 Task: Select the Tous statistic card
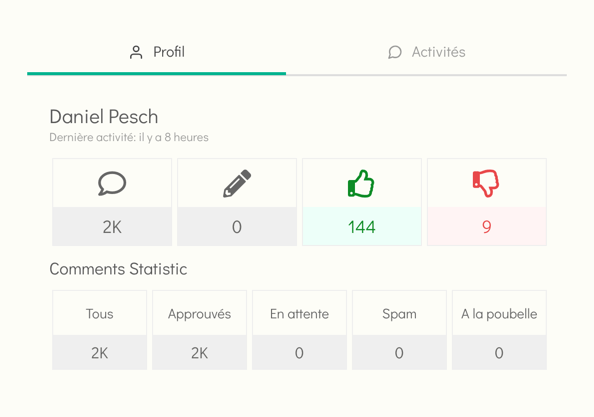100,330
